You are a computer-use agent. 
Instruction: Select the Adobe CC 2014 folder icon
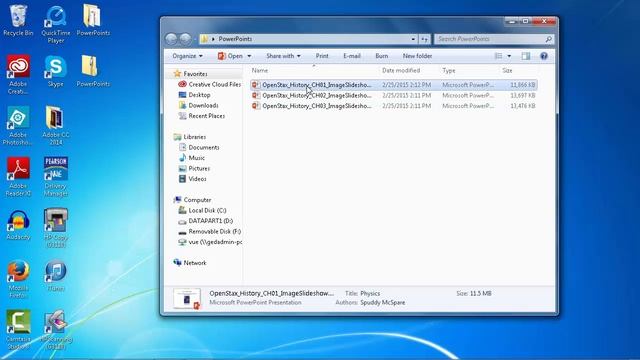pyautogui.click(x=56, y=126)
